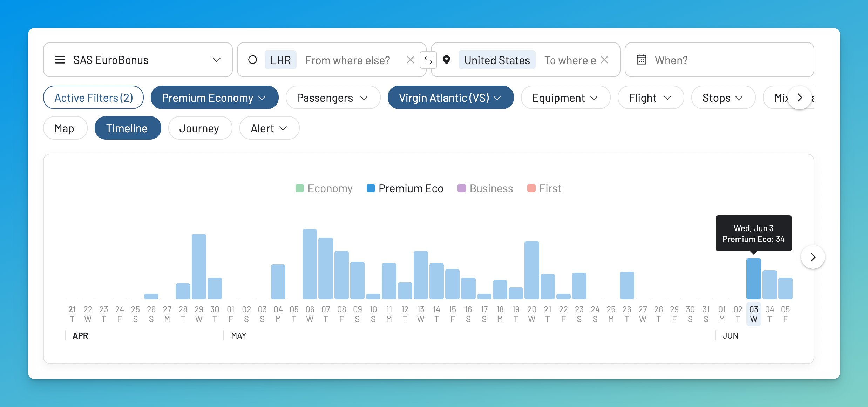The height and width of the screenshot is (407, 868).
Task: Switch to the Map view tab
Action: tap(65, 128)
